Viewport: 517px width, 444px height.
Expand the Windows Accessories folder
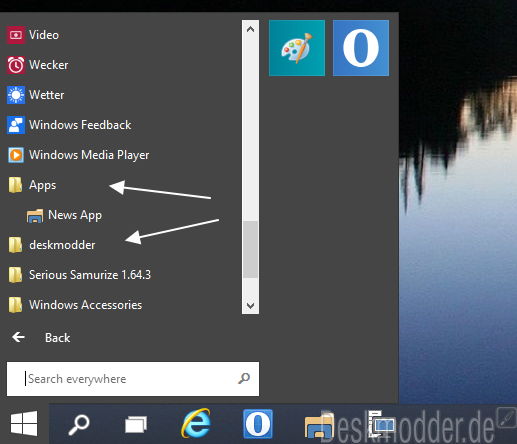pyautogui.click(x=75, y=305)
